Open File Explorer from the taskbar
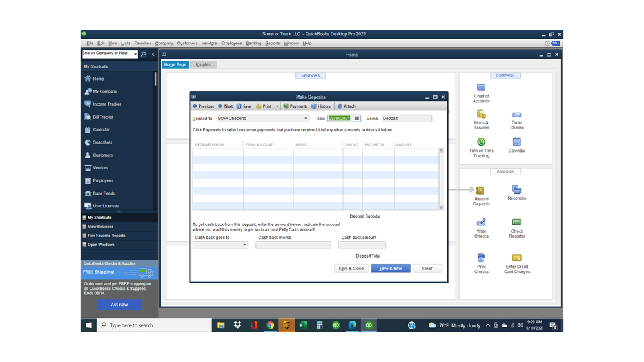This screenshot has height=362, width=644. click(221, 325)
